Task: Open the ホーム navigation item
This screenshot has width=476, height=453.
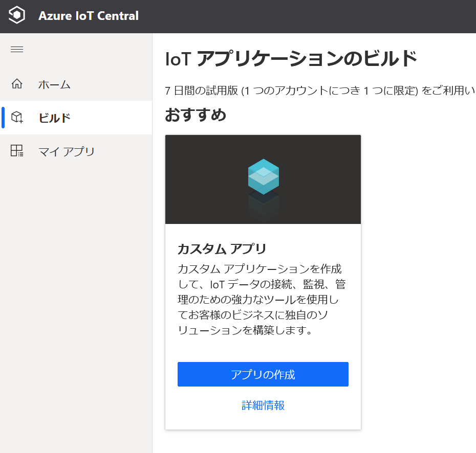Action: point(76,84)
